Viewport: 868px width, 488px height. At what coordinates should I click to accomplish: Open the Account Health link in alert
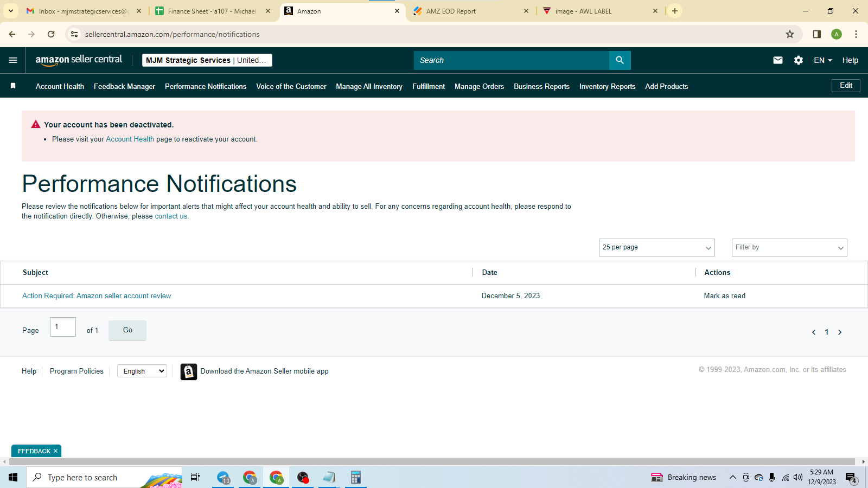[130, 139]
